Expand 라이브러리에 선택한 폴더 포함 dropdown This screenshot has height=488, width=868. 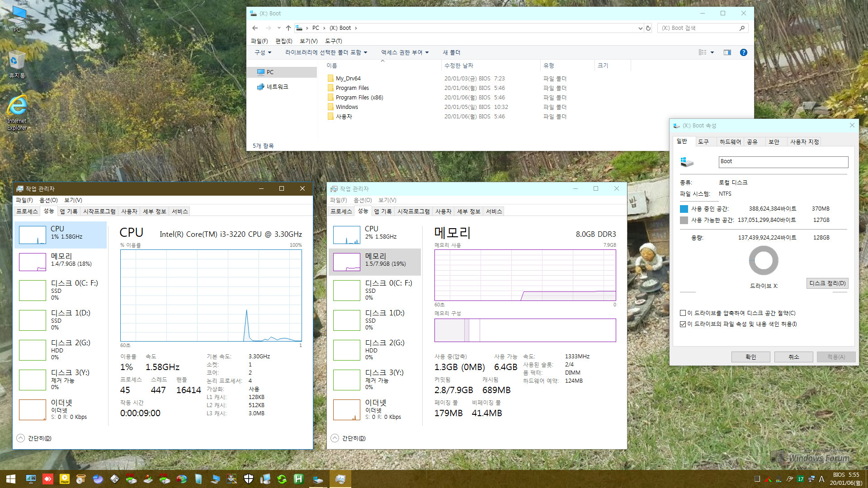(326, 52)
